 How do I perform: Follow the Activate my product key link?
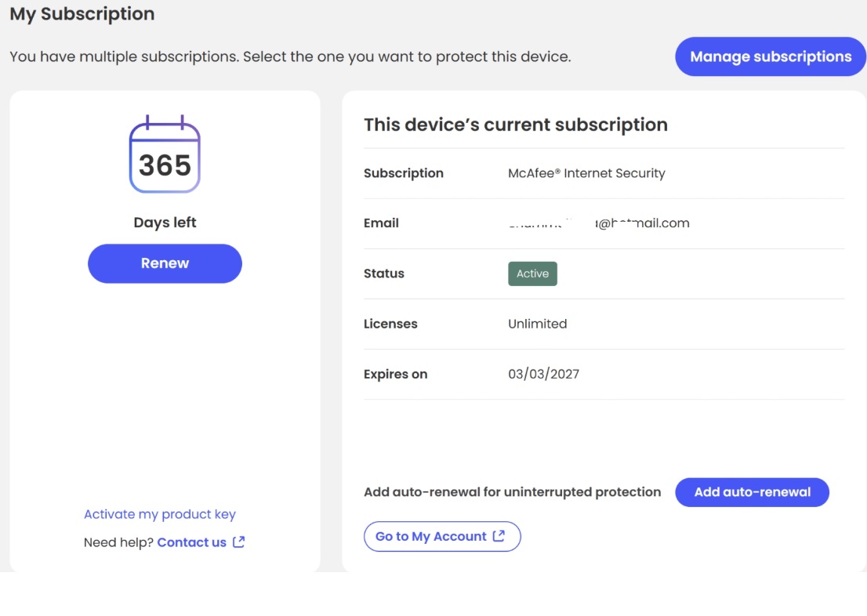(160, 514)
